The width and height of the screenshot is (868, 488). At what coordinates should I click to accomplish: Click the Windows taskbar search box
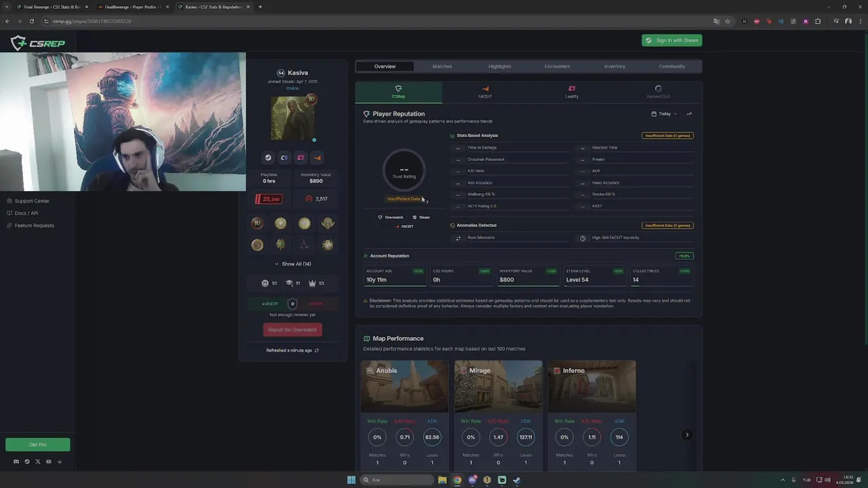397,480
